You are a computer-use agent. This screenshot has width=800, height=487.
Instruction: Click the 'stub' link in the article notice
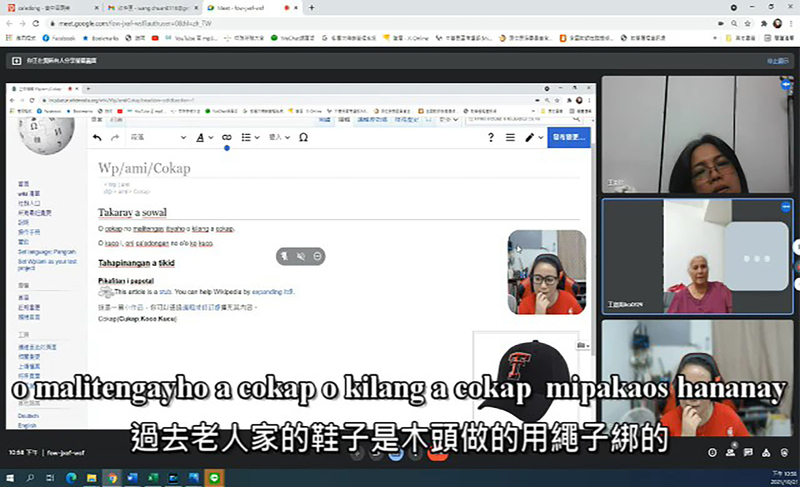[165, 292]
